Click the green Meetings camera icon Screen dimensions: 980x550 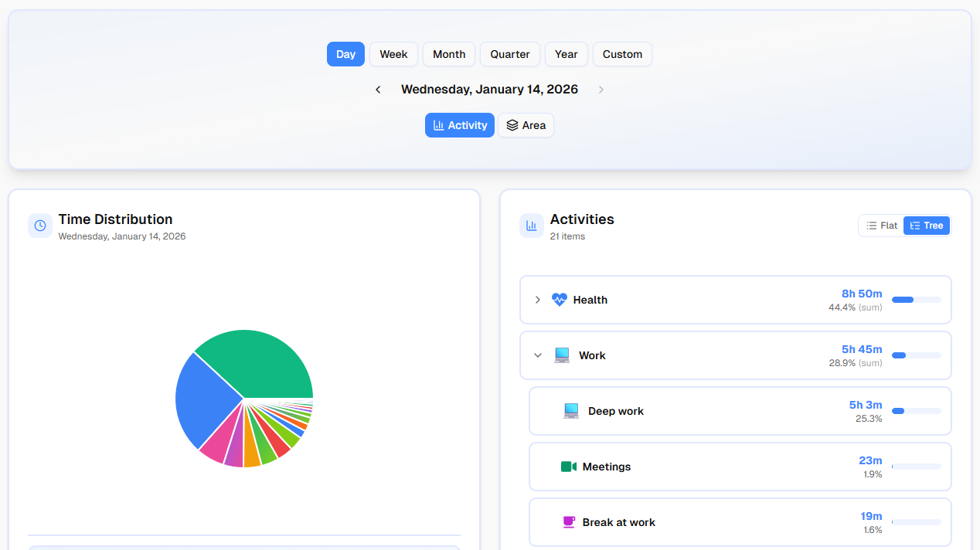(x=568, y=467)
